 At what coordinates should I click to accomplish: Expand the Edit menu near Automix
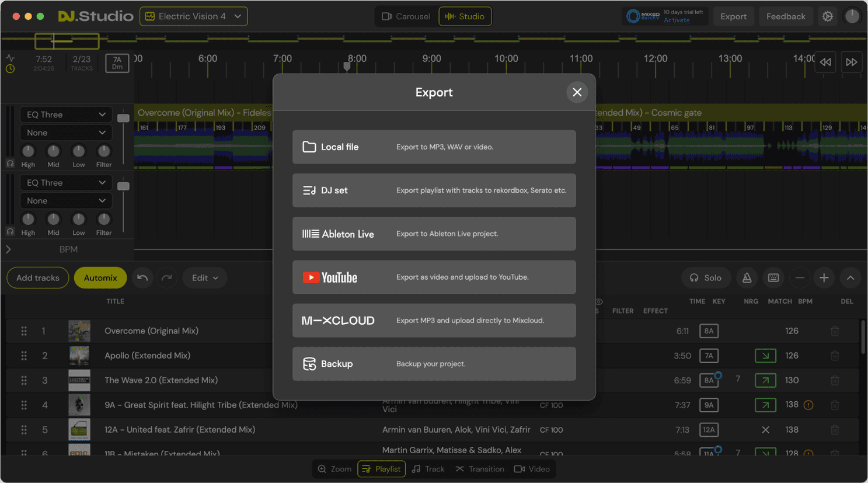[x=204, y=278]
